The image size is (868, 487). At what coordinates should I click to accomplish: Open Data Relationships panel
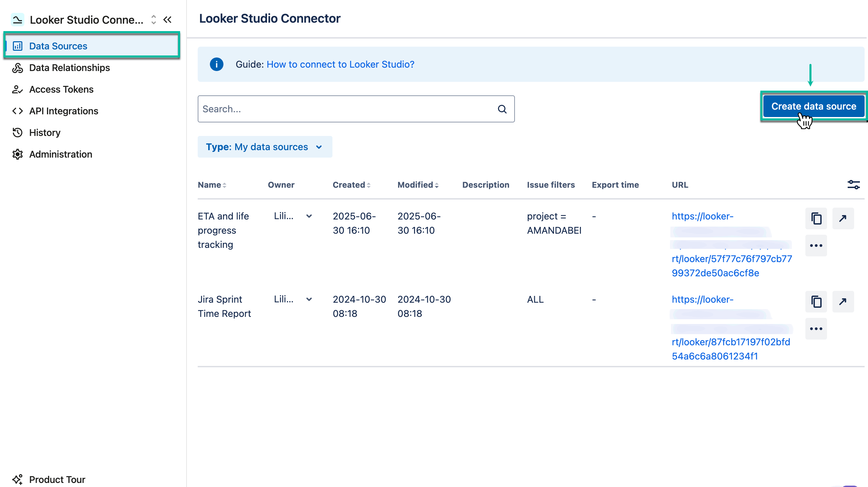coord(69,68)
